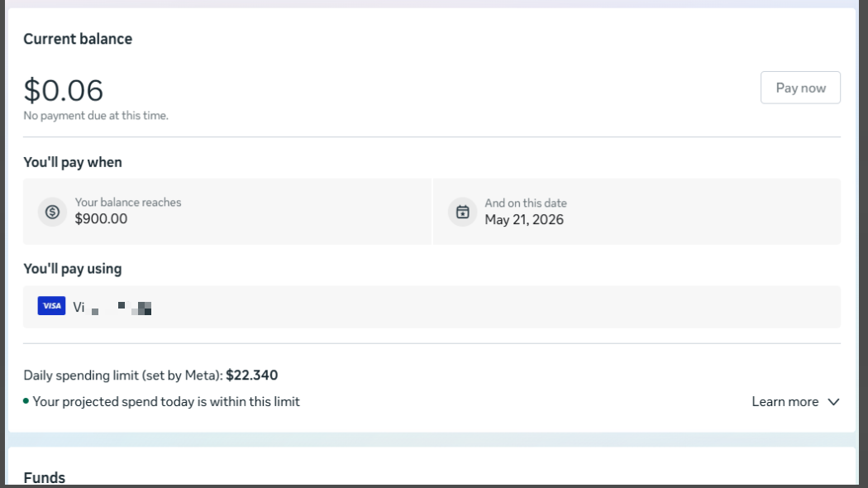Viewport: 868px width, 488px height.
Task: Click the blue VISA card logo
Action: coord(51,306)
